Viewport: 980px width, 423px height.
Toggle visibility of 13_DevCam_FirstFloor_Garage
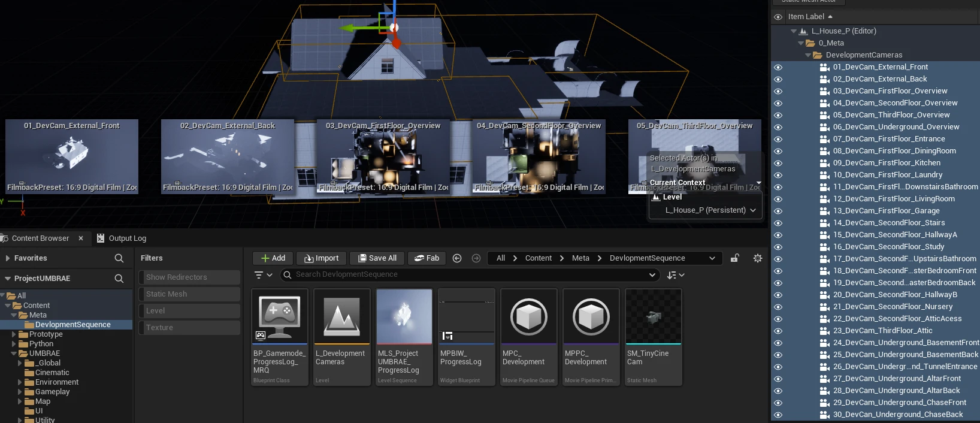point(778,211)
